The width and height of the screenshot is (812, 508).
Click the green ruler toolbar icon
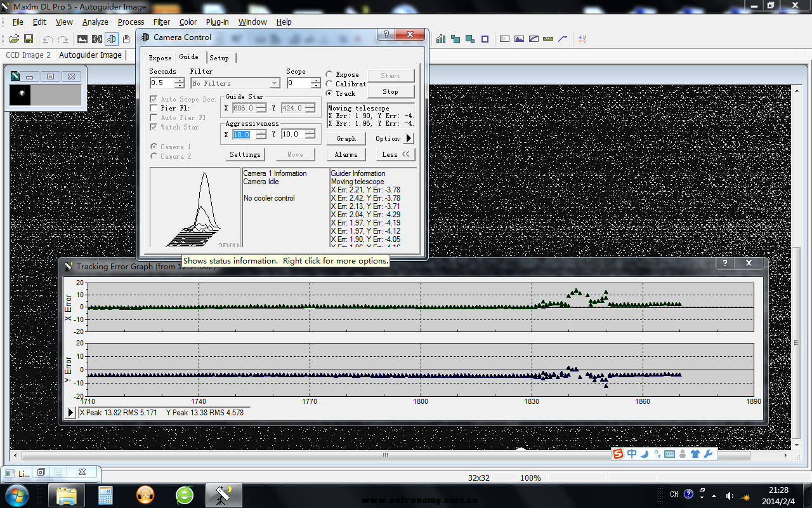[x=549, y=39]
